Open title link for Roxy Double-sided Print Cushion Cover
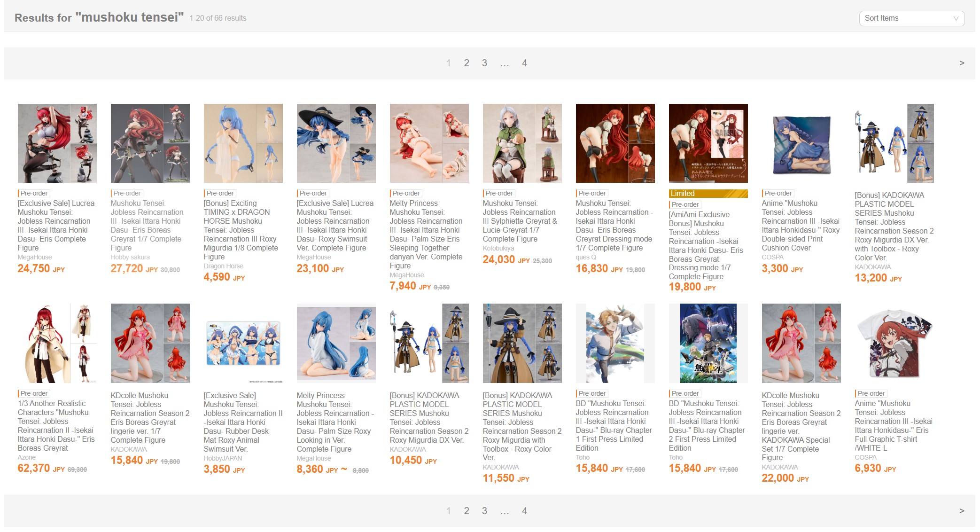 (x=801, y=226)
